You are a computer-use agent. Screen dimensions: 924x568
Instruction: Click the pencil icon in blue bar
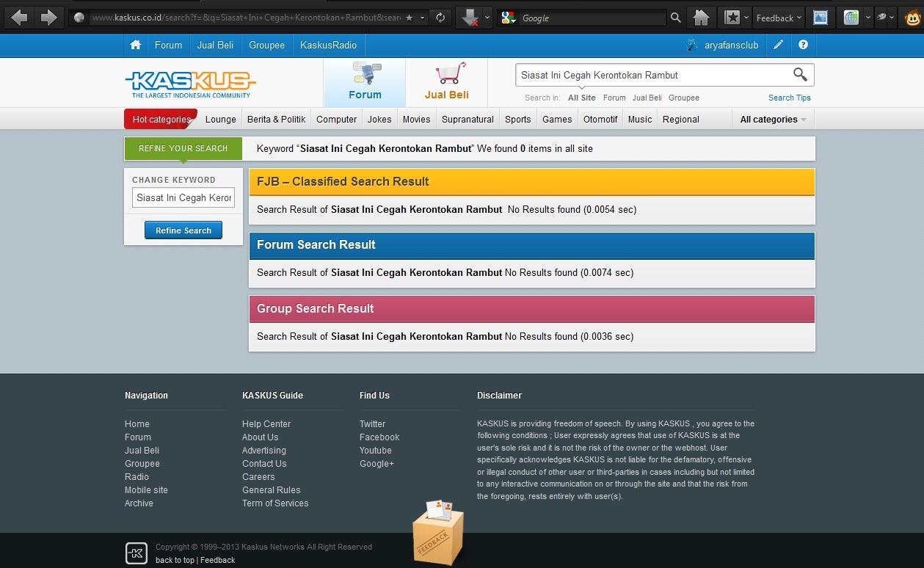click(779, 45)
